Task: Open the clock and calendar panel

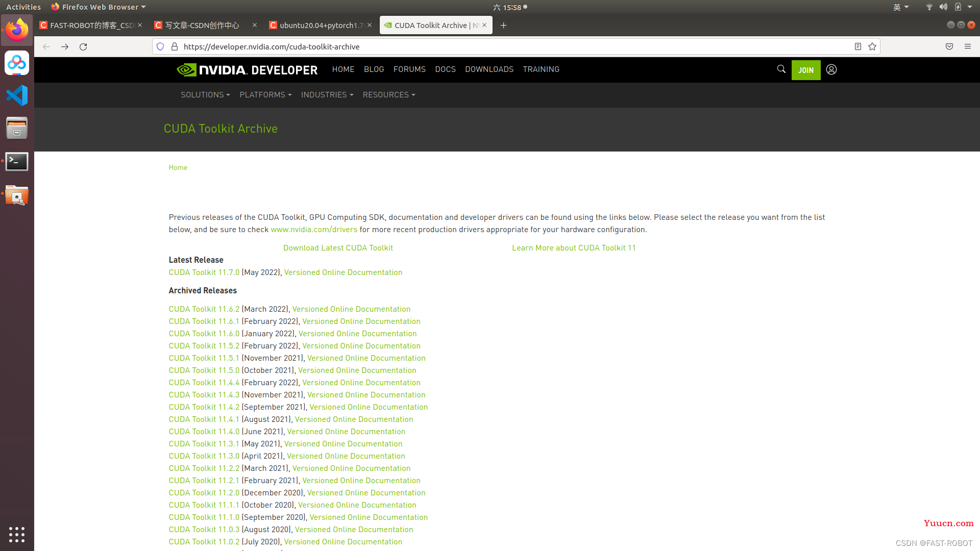Action: pyautogui.click(x=510, y=7)
